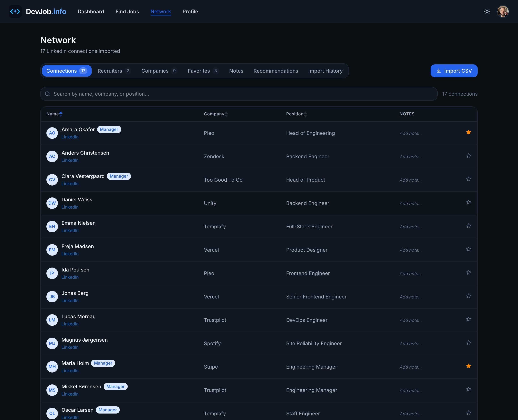
Task: Open Anders Christensen's LinkedIn profile link
Action: [70, 160]
